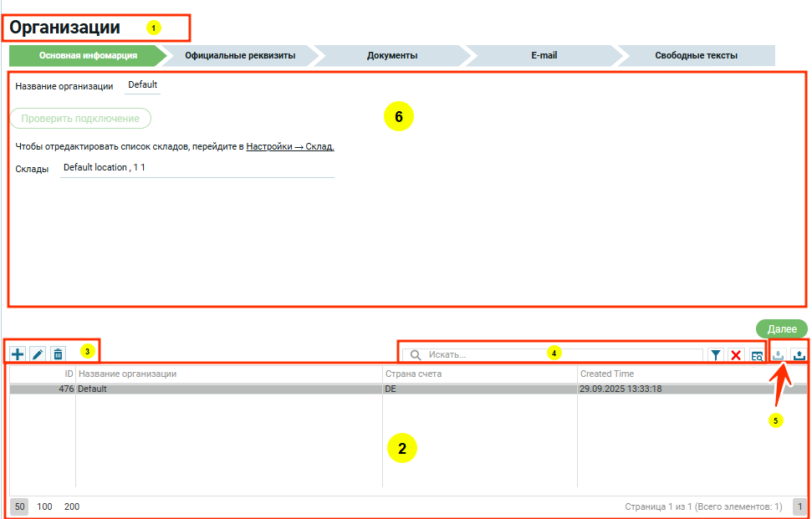Clear filters with the red X icon
This screenshot has height=519, width=812.
(737, 355)
